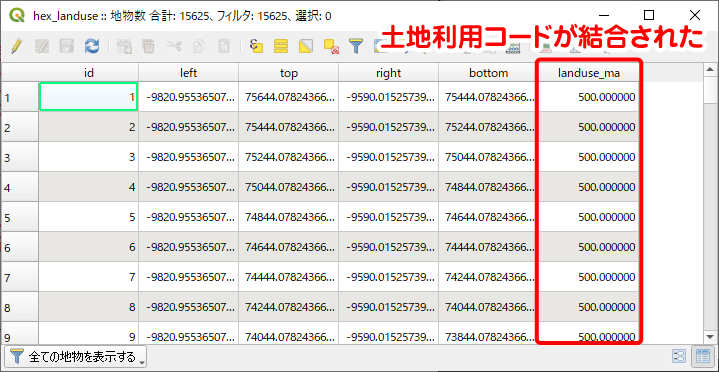Select row 1 via its row header
719x372 pixels.
click(20, 97)
